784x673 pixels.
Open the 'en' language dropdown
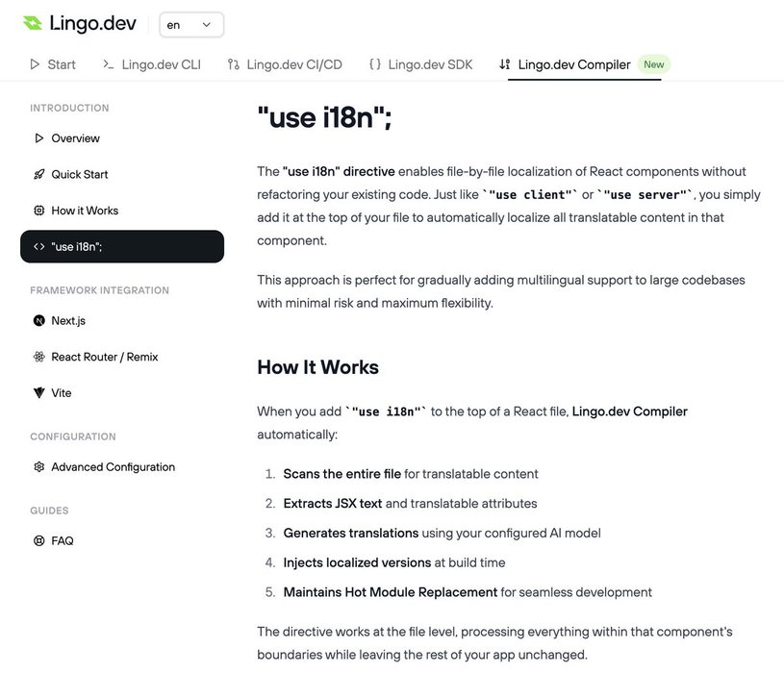[191, 24]
